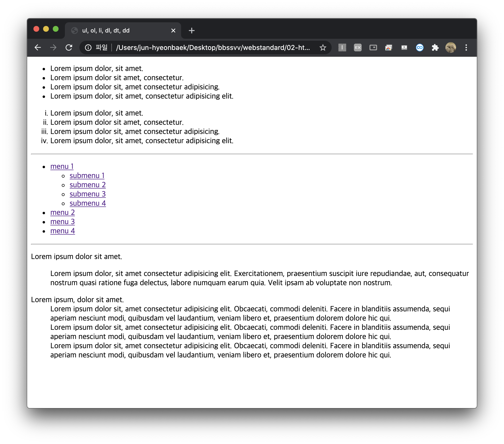Open the Chrome three-dot menu

tap(466, 48)
